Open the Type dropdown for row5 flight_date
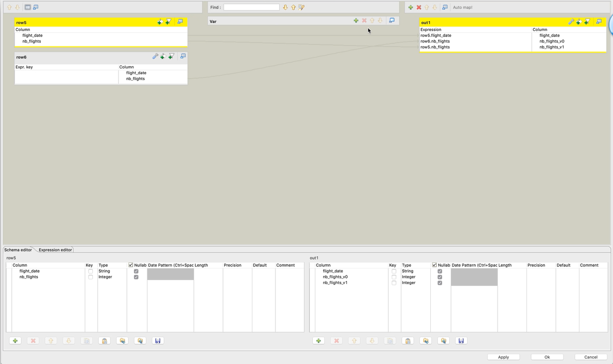This screenshot has width=613, height=364. click(111, 271)
